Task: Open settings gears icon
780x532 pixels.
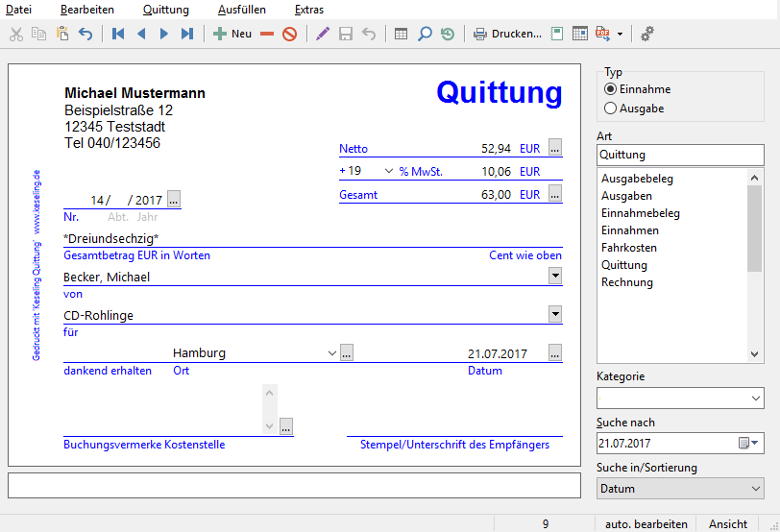Action: (647, 34)
